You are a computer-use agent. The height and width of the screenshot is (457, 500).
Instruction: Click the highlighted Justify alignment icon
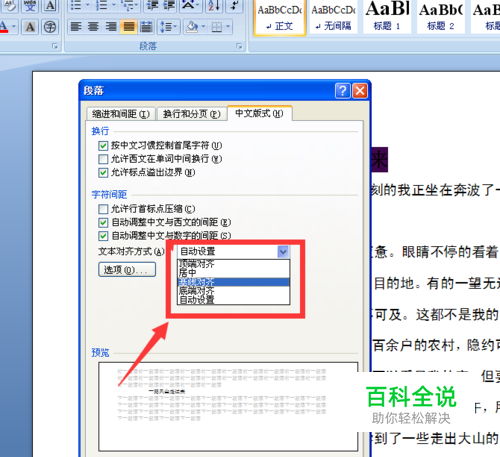coord(129,27)
